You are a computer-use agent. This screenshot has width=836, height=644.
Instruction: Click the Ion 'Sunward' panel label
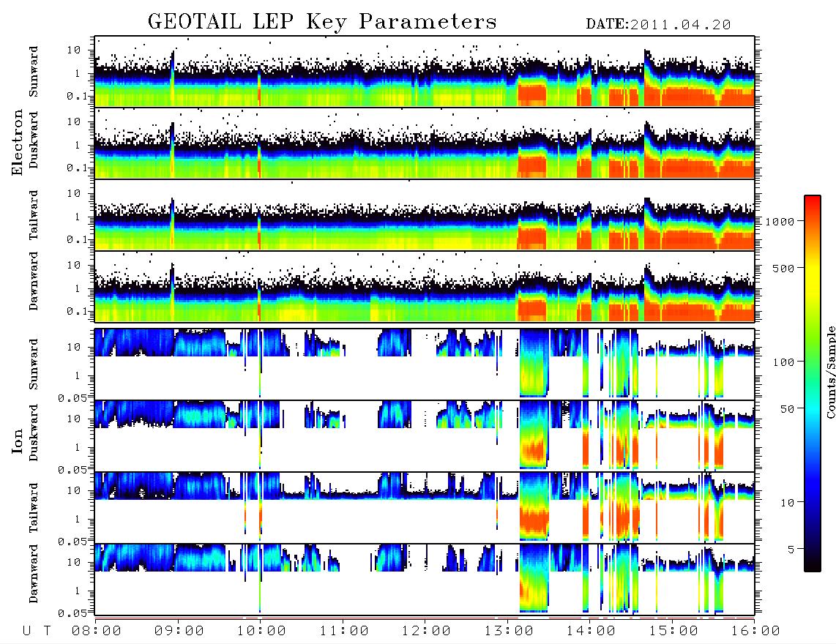click(x=34, y=364)
